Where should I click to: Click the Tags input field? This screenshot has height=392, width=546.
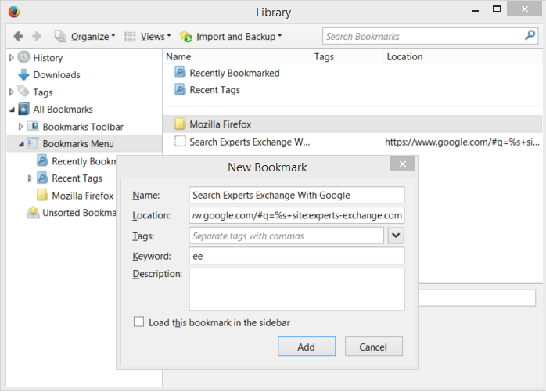[x=286, y=236]
